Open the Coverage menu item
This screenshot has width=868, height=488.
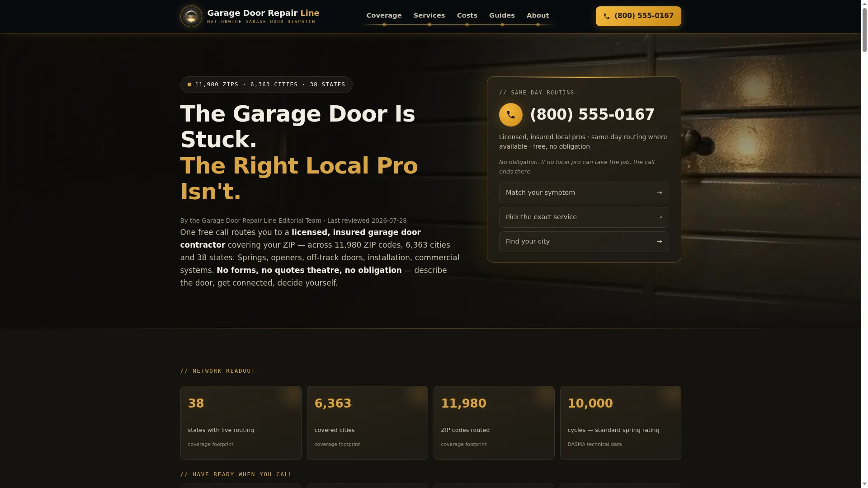pos(384,15)
